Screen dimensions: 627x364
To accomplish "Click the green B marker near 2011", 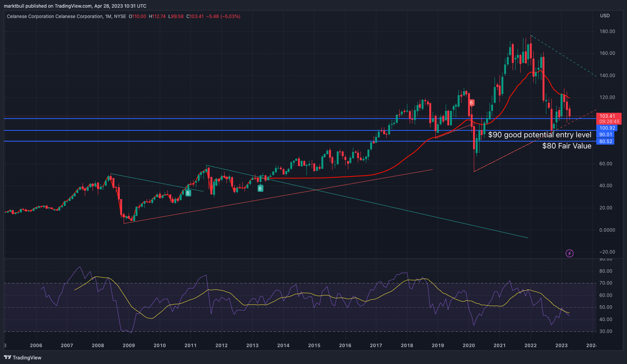I will (188, 193).
